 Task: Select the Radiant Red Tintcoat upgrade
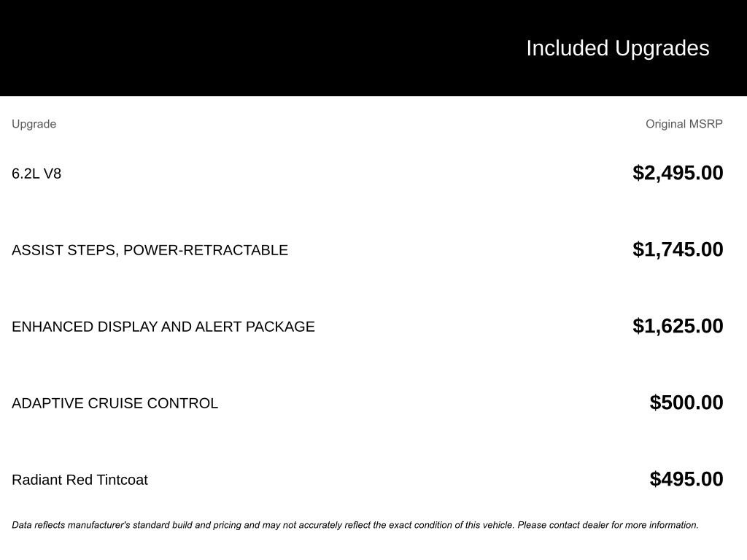coord(80,480)
